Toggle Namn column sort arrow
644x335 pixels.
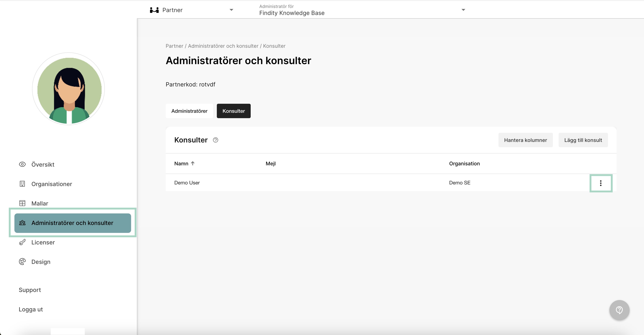pos(193,163)
